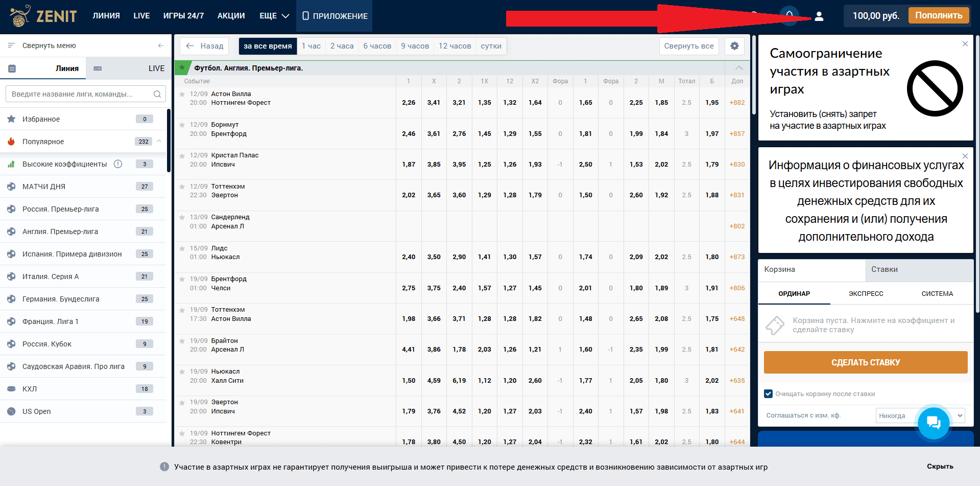Open 'Соглашаться с изм. кф.' dropdown
The width and height of the screenshot is (980, 486).
point(920,415)
